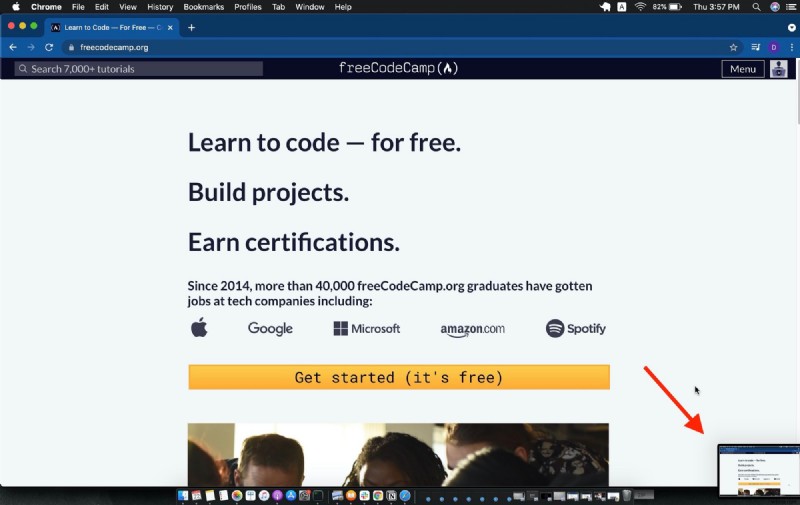800x505 pixels.
Task: Click the group photo image below the button
Action: [398, 454]
